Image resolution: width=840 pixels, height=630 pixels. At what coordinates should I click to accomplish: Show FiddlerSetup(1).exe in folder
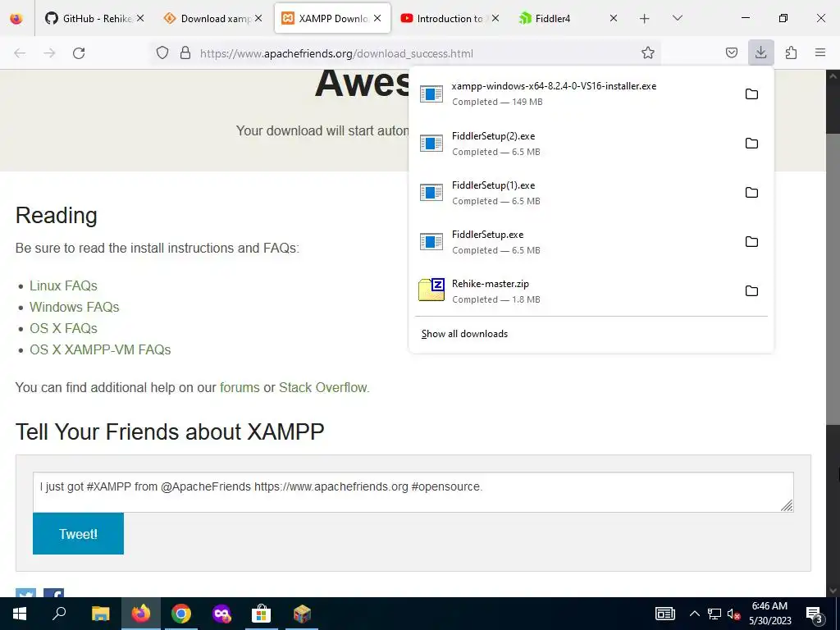[751, 193]
